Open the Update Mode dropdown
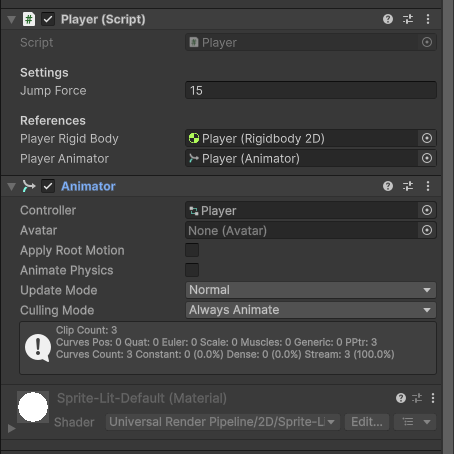The width and height of the screenshot is (454, 454). click(x=311, y=290)
